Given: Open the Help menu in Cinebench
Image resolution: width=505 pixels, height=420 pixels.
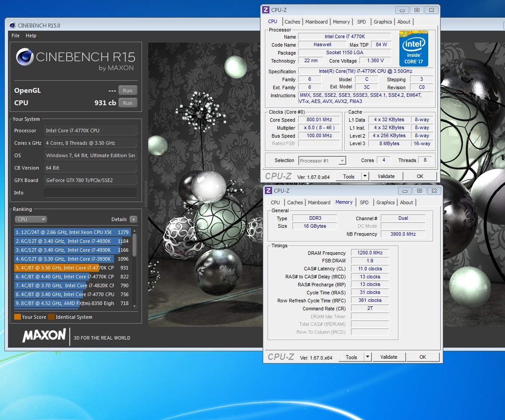Looking at the screenshot, I should (31, 36).
